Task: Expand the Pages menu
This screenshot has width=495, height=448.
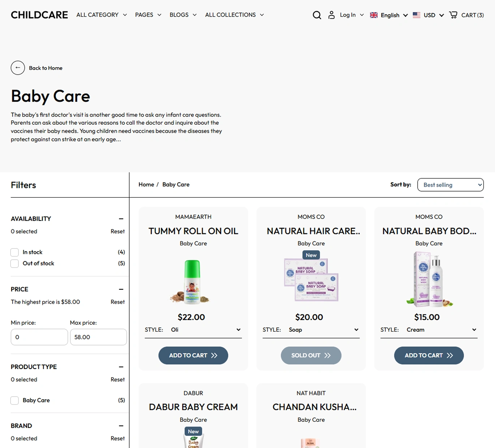Action: click(148, 15)
